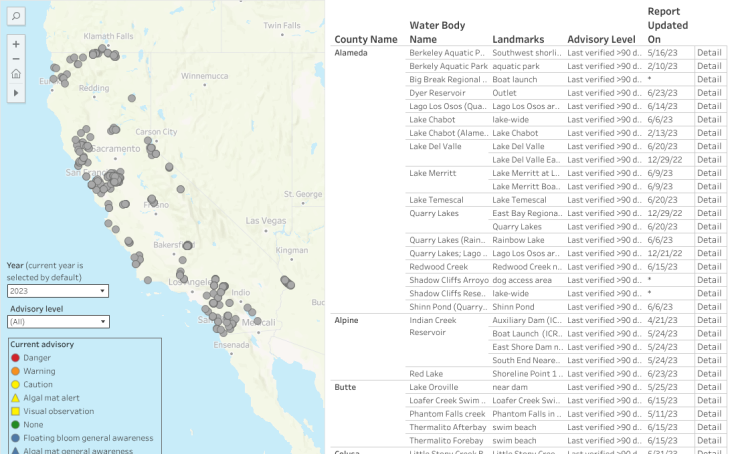Open the map search tool

click(x=16, y=16)
